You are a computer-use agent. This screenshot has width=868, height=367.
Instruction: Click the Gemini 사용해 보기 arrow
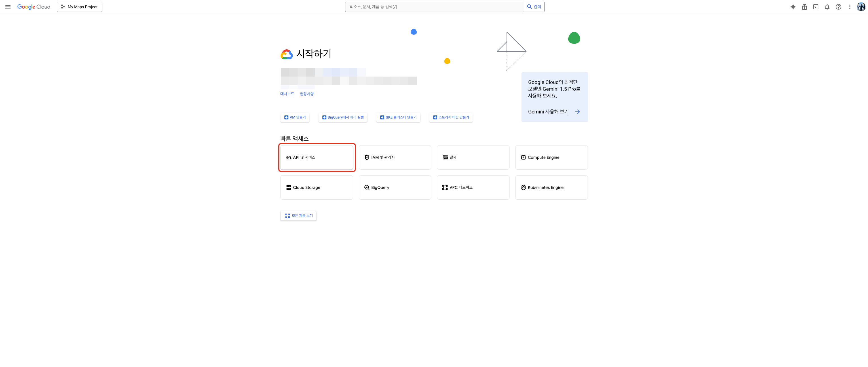(x=577, y=111)
